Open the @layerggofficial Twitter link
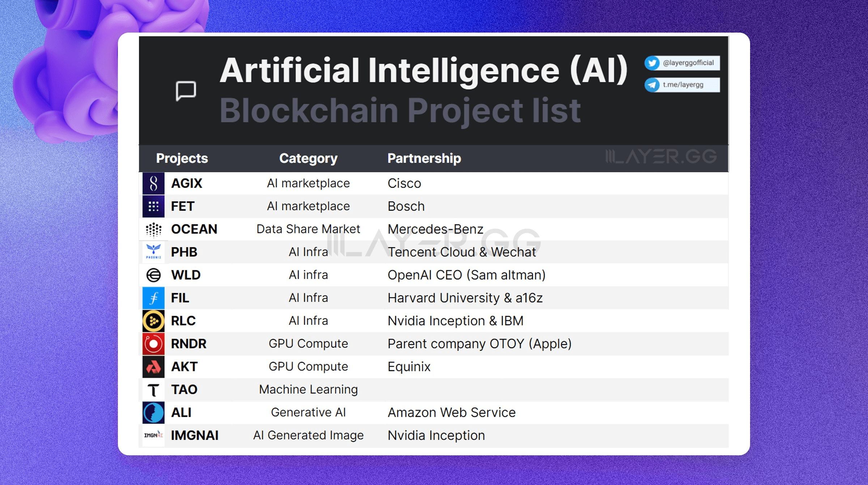This screenshot has width=868, height=485. coord(688,63)
